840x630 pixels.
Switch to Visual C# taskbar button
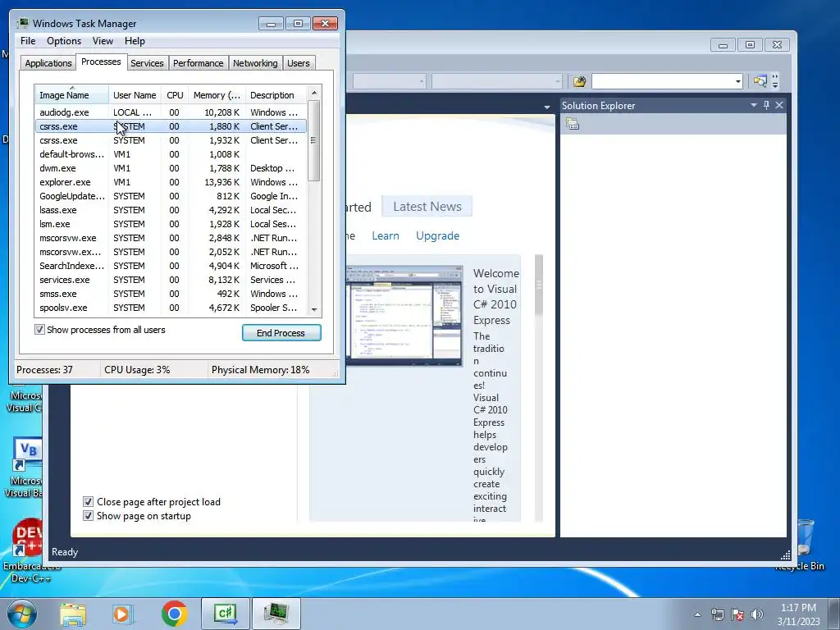click(225, 614)
